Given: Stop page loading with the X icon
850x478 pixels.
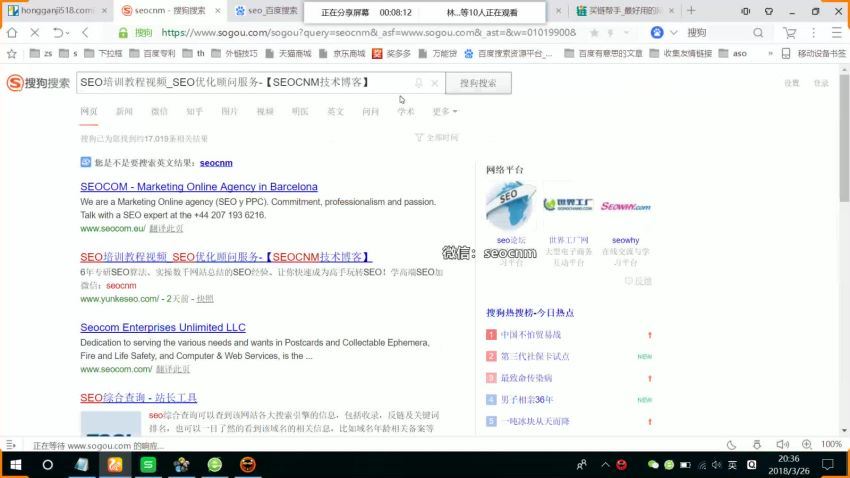Looking at the screenshot, I should 35,33.
